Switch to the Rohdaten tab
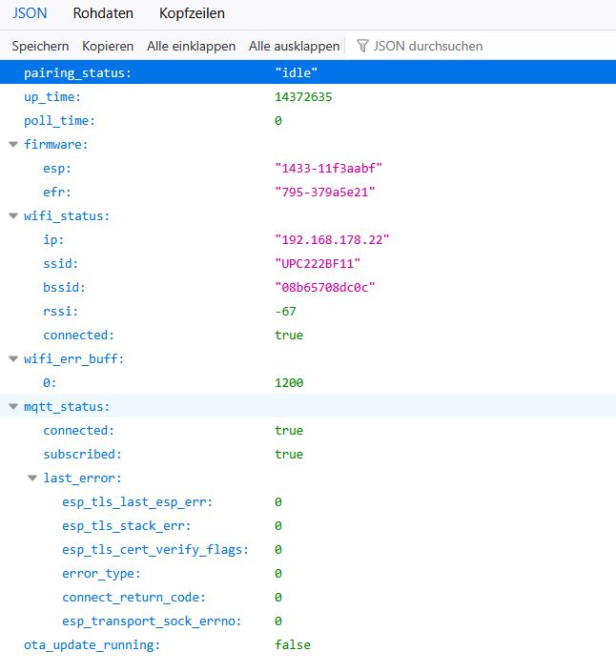This screenshot has width=616, height=672. (103, 14)
